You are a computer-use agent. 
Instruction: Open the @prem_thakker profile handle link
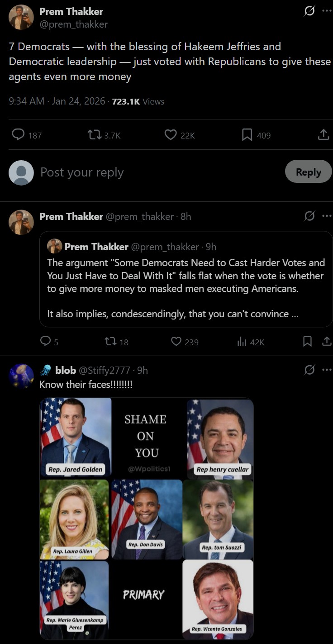(74, 24)
